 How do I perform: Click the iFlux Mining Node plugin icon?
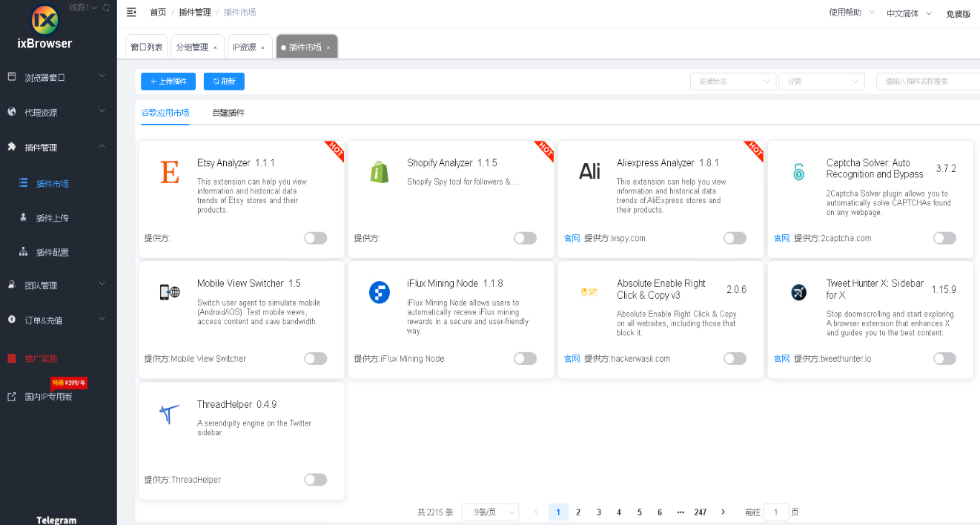coord(380,292)
